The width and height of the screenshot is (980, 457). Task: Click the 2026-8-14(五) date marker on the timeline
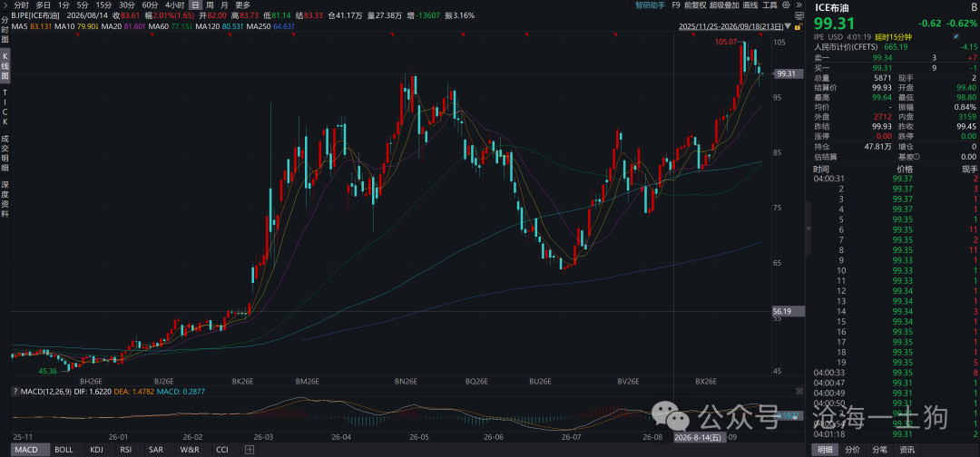coord(699,438)
